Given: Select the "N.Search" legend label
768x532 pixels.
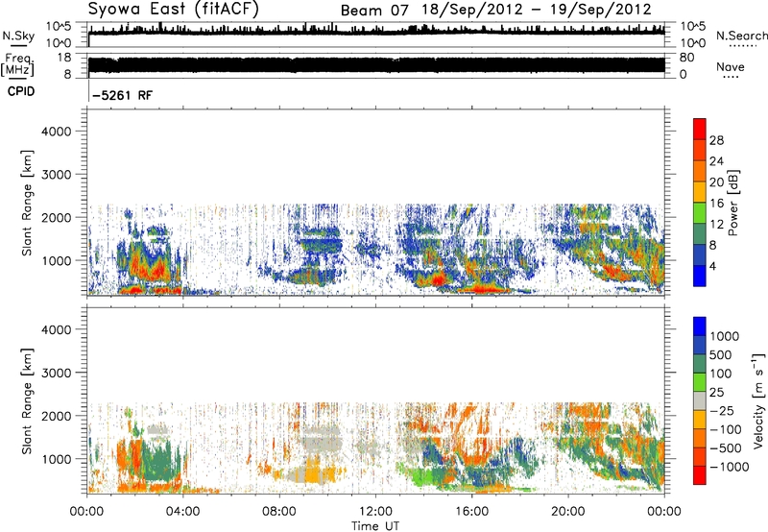Looking at the screenshot, I should (x=741, y=36).
